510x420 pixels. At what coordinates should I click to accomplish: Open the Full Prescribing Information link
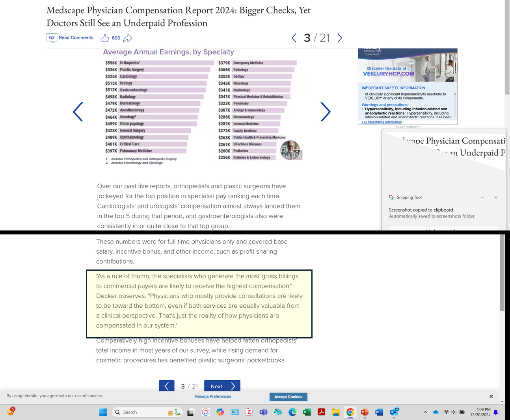(382, 122)
